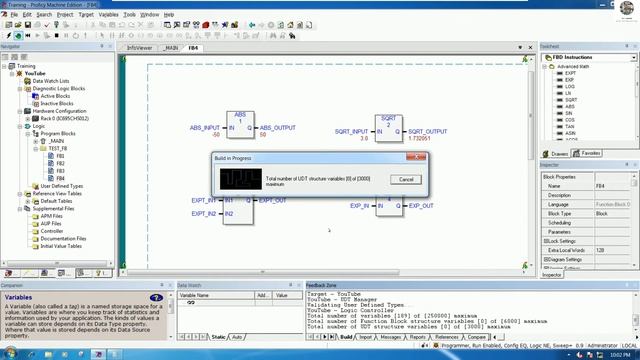Open the Edit menu
Viewport: 640px width, 360px height.
[27, 15]
